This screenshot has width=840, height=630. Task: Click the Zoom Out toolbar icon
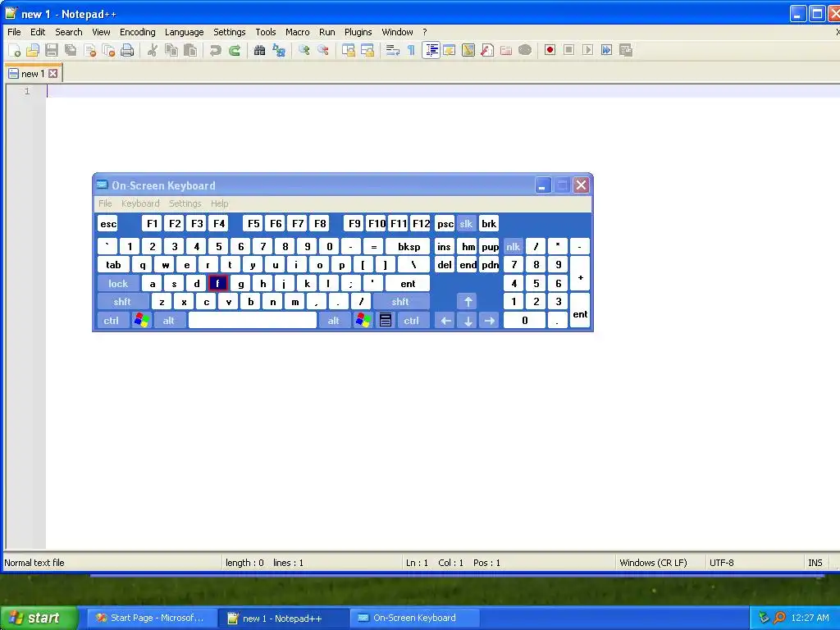(322, 50)
